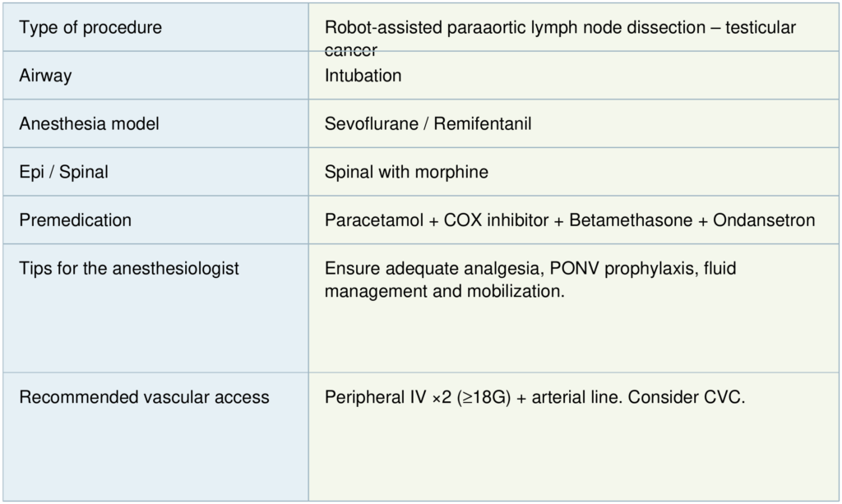Click the 'Spinal with morphine' value
Screen dimensions: 842x504
click(x=406, y=172)
